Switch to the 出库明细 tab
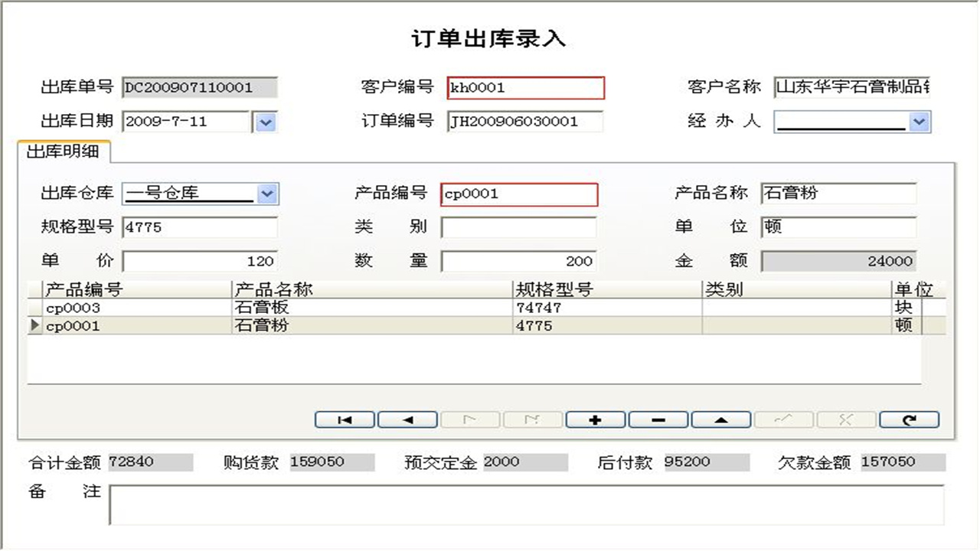Image resolution: width=980 pixels, height=551 pixels. [60, 150]
